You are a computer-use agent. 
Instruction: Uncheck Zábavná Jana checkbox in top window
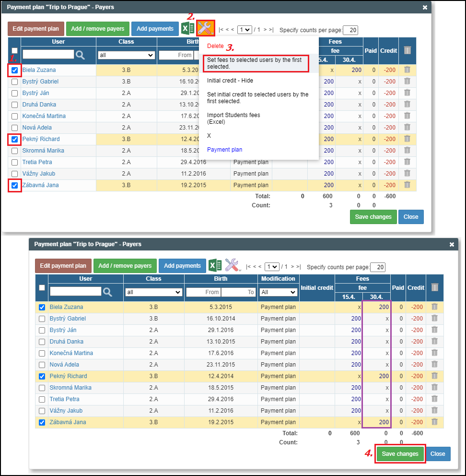(14, 186)
